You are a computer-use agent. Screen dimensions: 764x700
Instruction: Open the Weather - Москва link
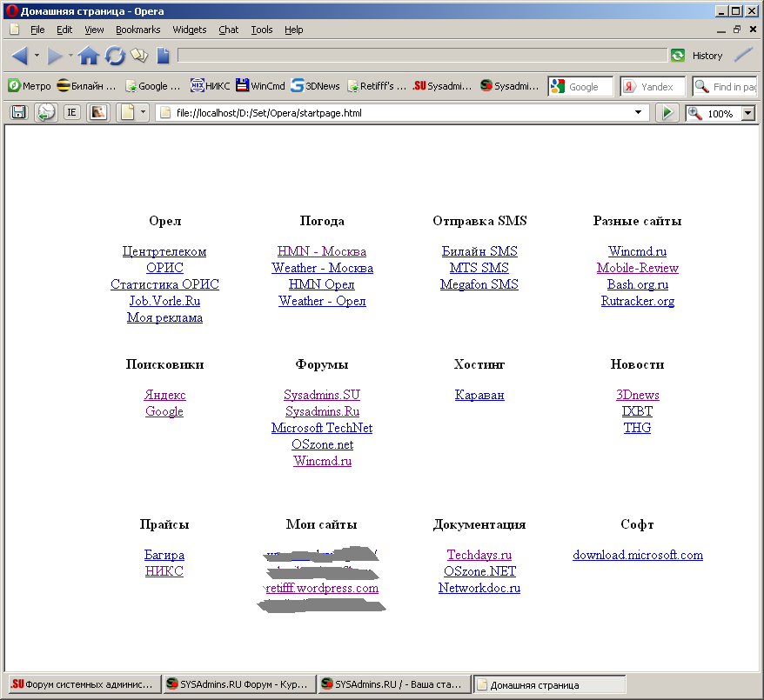(322, 268)
